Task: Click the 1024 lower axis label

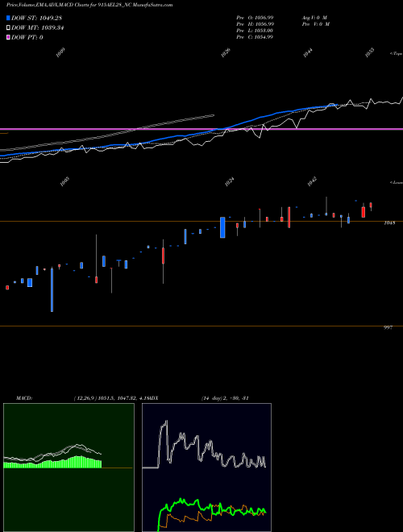Action: [230, 181]
